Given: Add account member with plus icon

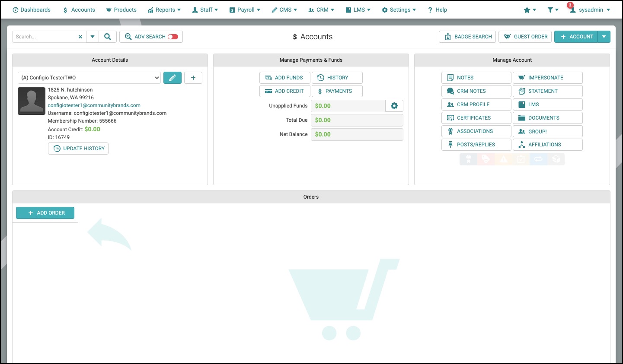Looking at the screenshot, I should click(193, 78).
